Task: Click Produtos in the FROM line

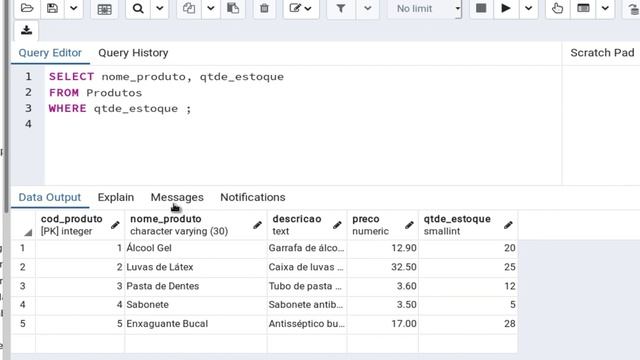Action: click(x=114, y=93)
